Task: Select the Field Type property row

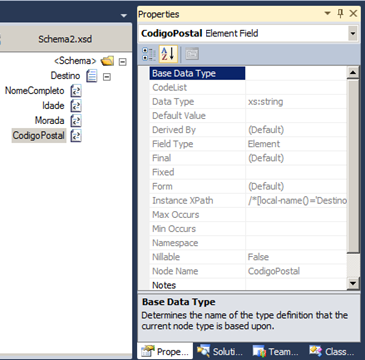Action: tap(248, 144)
